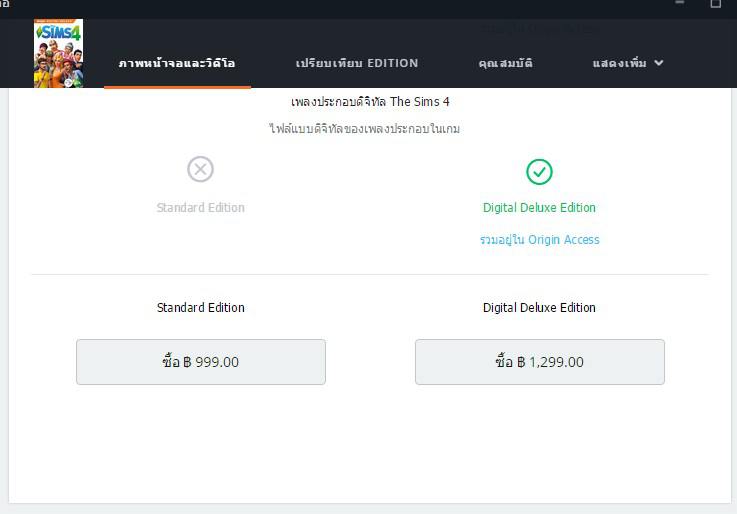Click the green checkmark above Digital Deluxe Edition
This screenshot has height=514, width=737.
[539, 172]
